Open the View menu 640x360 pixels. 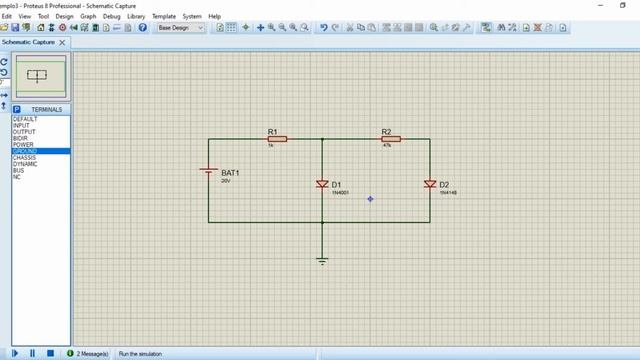click(24, 16)
